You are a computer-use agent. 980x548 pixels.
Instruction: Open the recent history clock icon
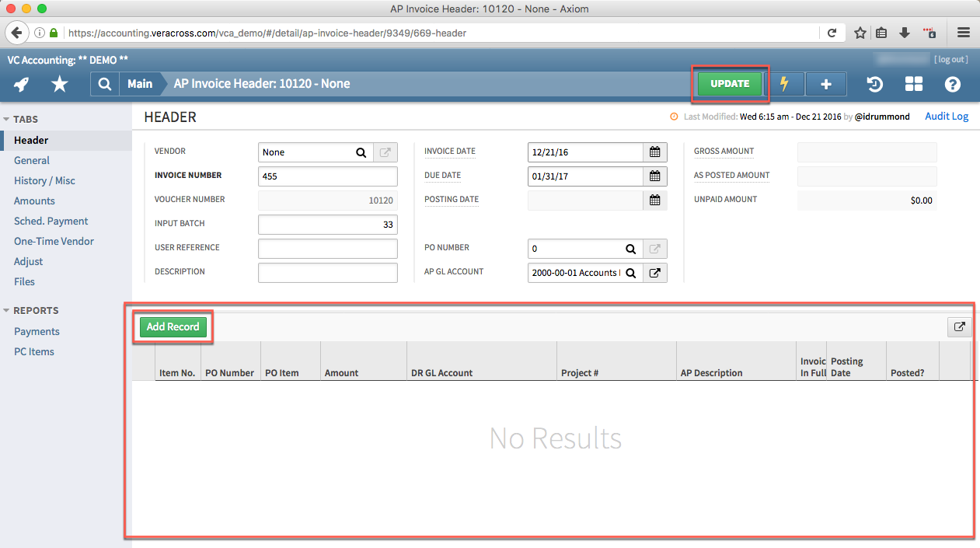click(875, 84)
